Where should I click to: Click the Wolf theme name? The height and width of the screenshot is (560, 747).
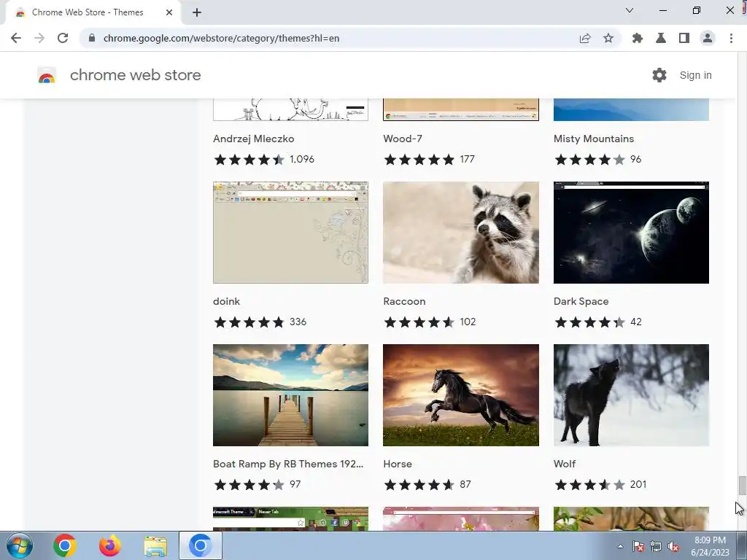(565, 464)
